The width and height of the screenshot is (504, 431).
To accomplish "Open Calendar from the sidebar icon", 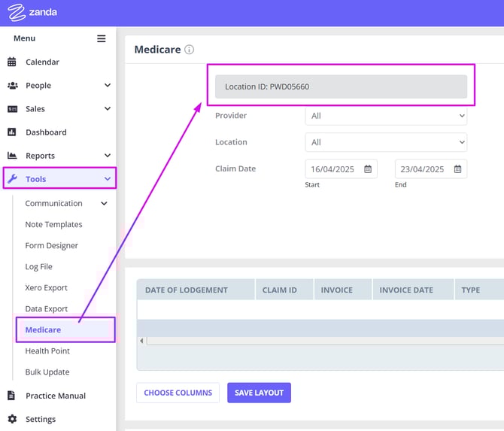I will click(12, 62).
